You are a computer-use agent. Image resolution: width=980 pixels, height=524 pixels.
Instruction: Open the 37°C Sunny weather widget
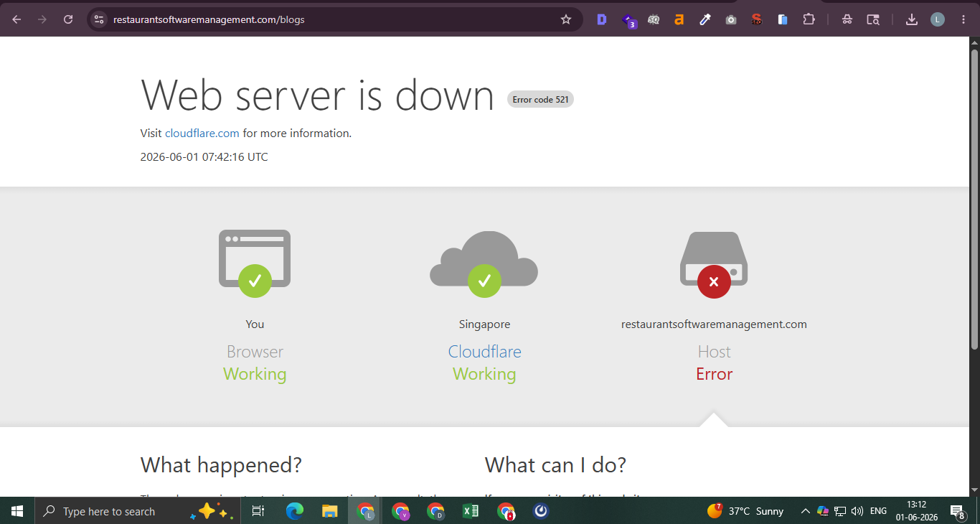745,511
